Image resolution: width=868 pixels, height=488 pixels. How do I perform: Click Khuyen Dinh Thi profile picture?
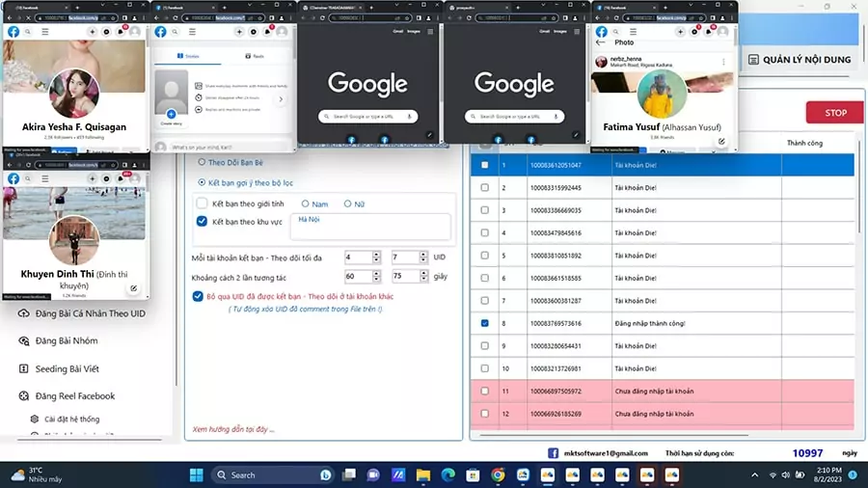click(74, 239)
